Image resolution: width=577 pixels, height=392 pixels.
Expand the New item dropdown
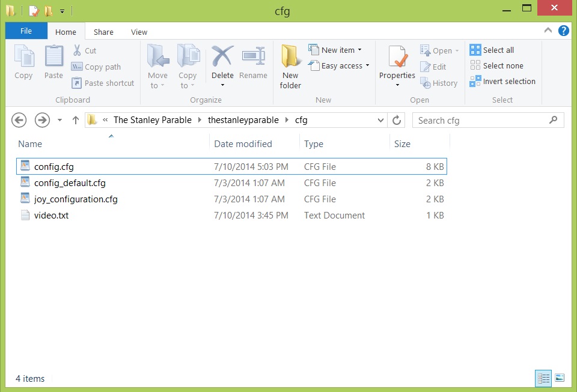359,50
